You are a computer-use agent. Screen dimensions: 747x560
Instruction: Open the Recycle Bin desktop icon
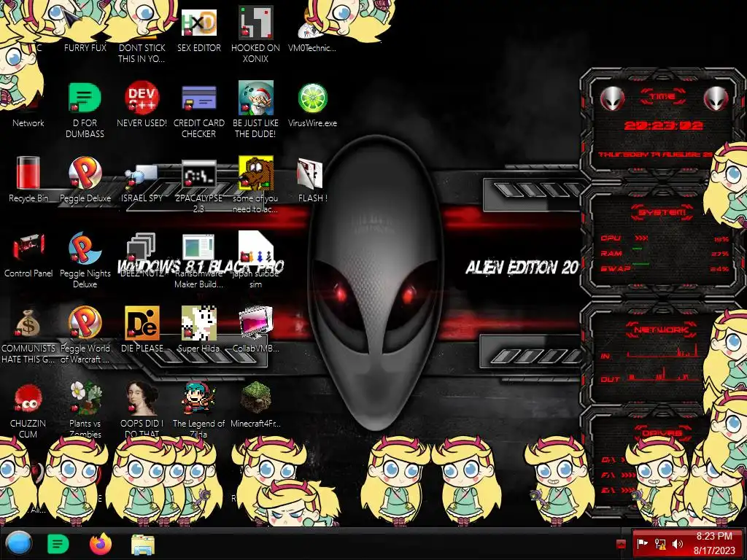[28, 172]
